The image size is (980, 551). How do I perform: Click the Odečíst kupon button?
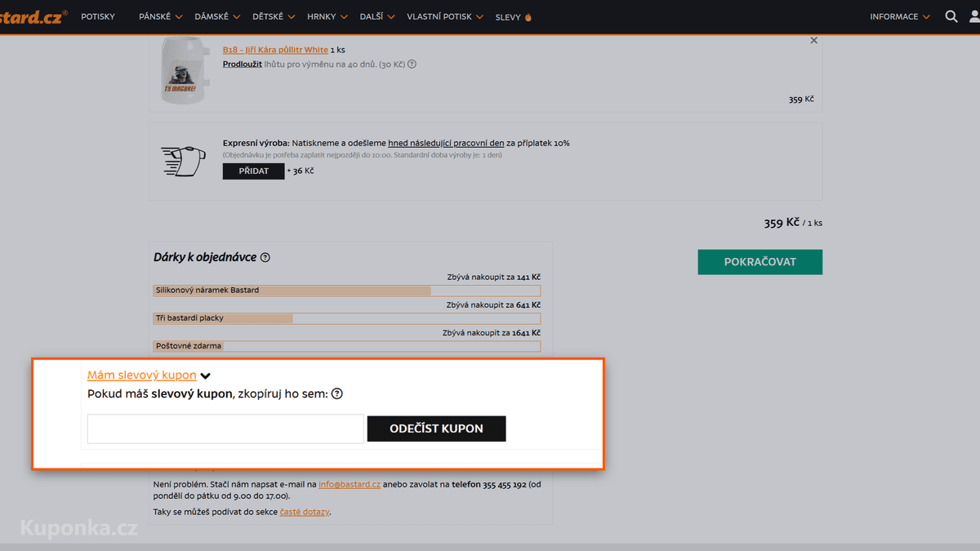click(436, 429)
